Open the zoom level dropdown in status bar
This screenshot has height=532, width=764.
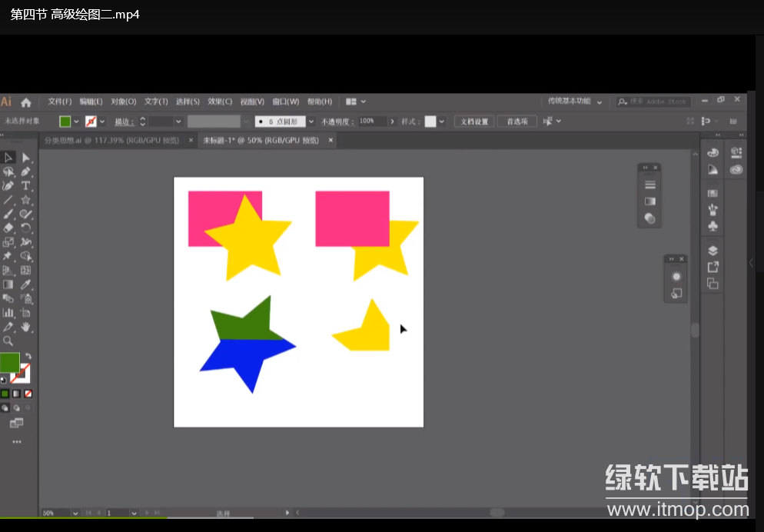click(75, 513)
